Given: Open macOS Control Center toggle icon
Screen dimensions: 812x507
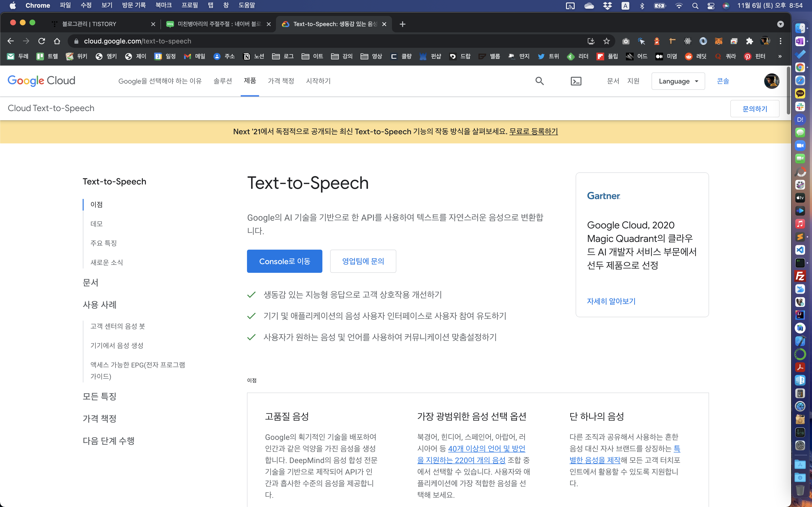Looking at the screenshot, I should tap(711, 6).
